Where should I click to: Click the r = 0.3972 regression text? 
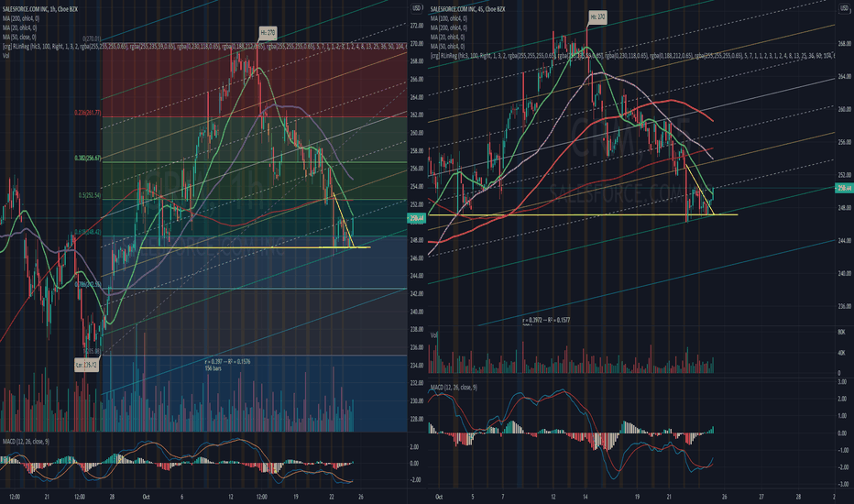click(x=546, y=320)
